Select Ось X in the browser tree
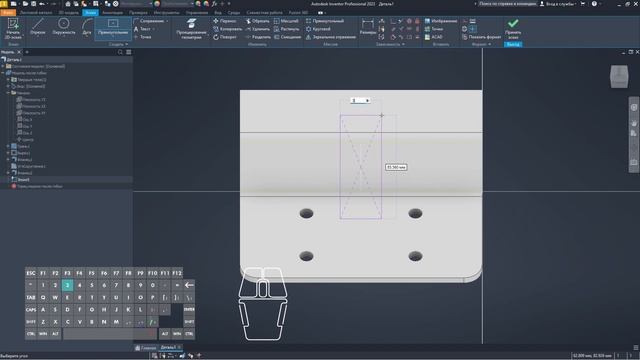The image size is (640, 360). (x=24, y=120)
